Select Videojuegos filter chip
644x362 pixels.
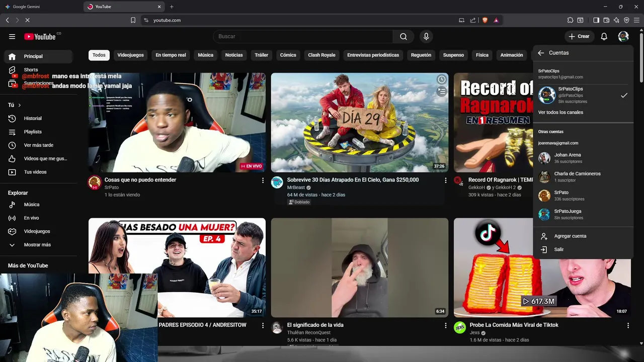click(130, 55)
